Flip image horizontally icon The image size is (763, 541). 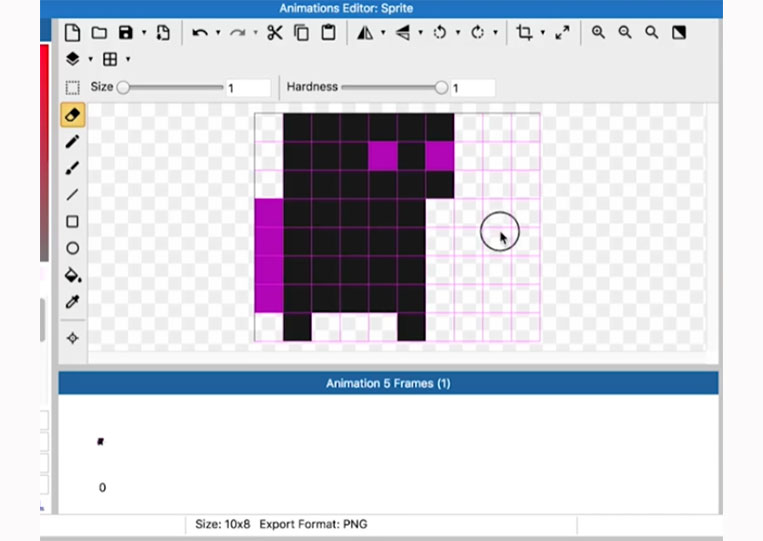[365, 33]
